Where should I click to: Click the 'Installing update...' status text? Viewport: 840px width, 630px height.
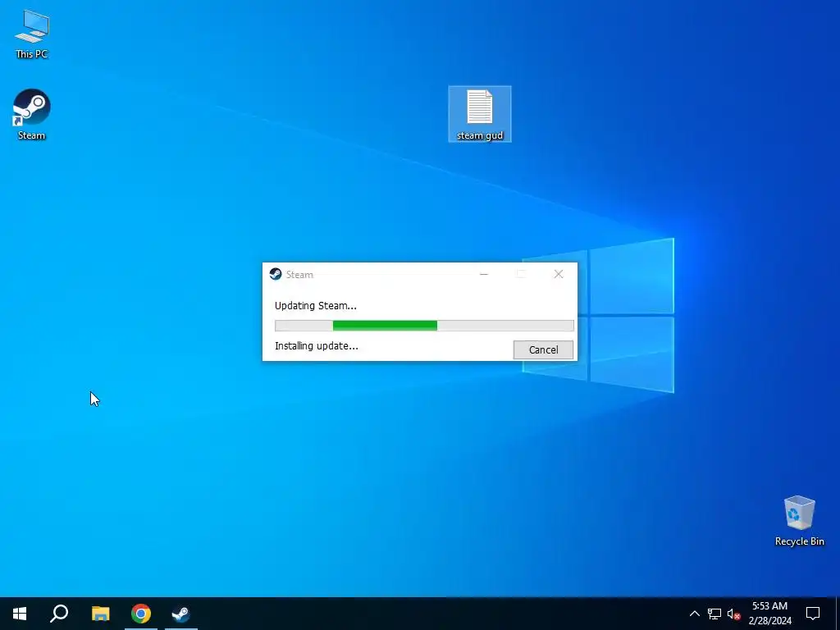pos(317,346)
